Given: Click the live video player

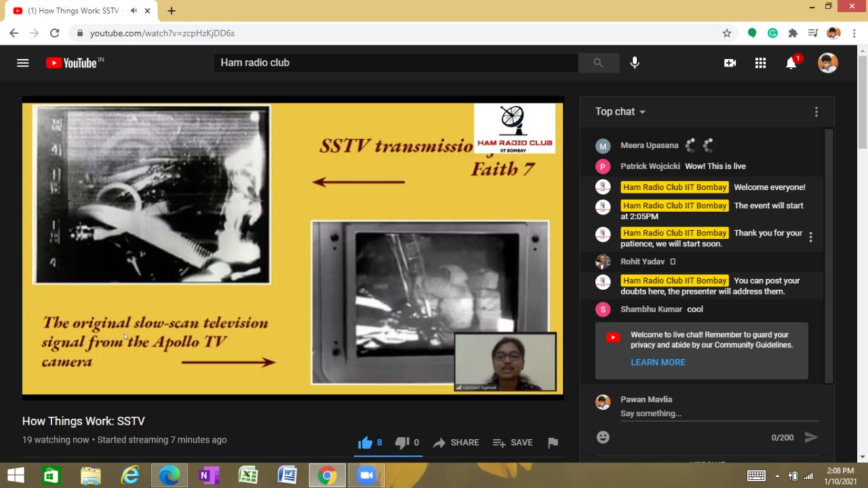Looking at the screenshot, I should (293, 248).
